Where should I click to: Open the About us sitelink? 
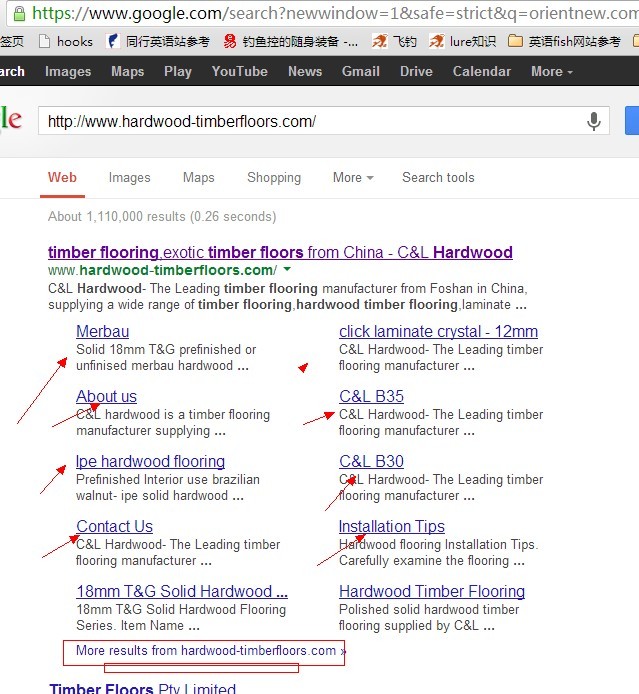click(x=106, y=396)
